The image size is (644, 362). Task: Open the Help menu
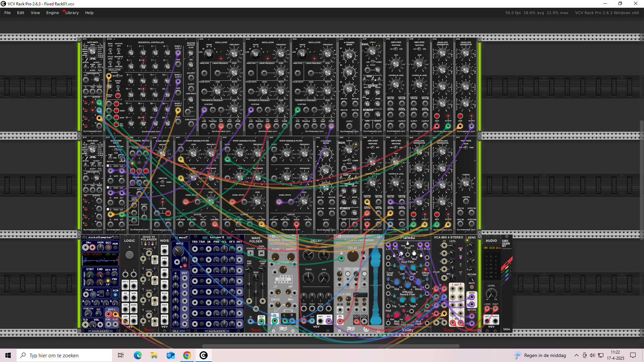click(x=89, y=13)
